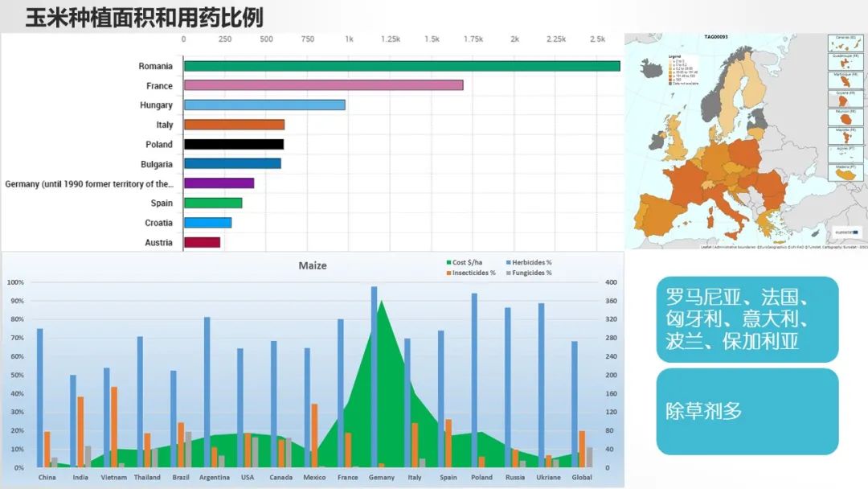Click the 400 right axis label
The width and height of the screenshot is (868, 489).
pyautogui.click(x=611, y=282)
